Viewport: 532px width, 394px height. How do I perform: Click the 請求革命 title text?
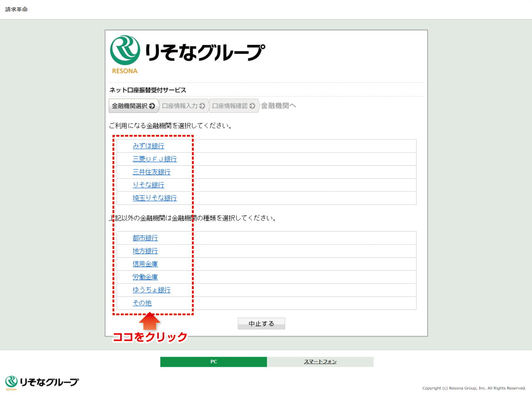[16, 9]
